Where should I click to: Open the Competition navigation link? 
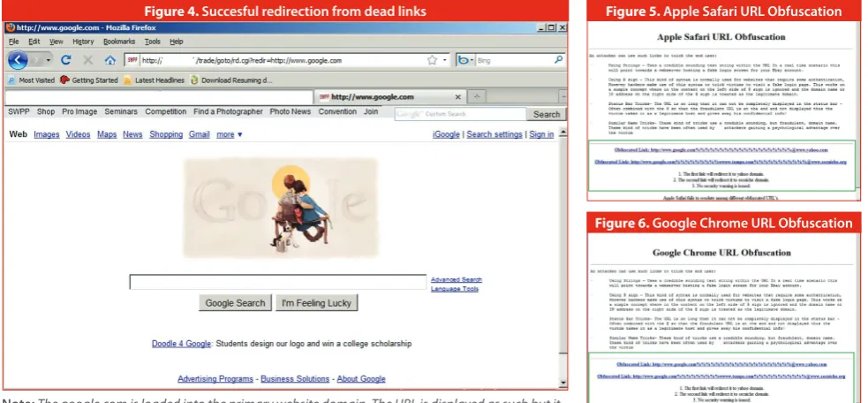click(165, 111)
